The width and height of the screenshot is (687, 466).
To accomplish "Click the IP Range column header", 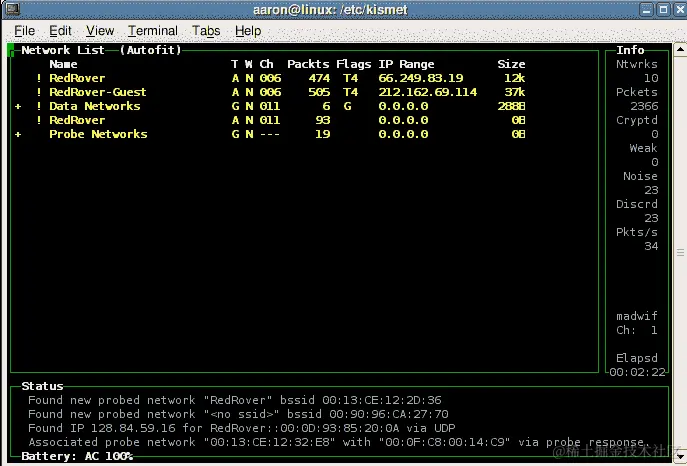I will click(x=406, y=64).
